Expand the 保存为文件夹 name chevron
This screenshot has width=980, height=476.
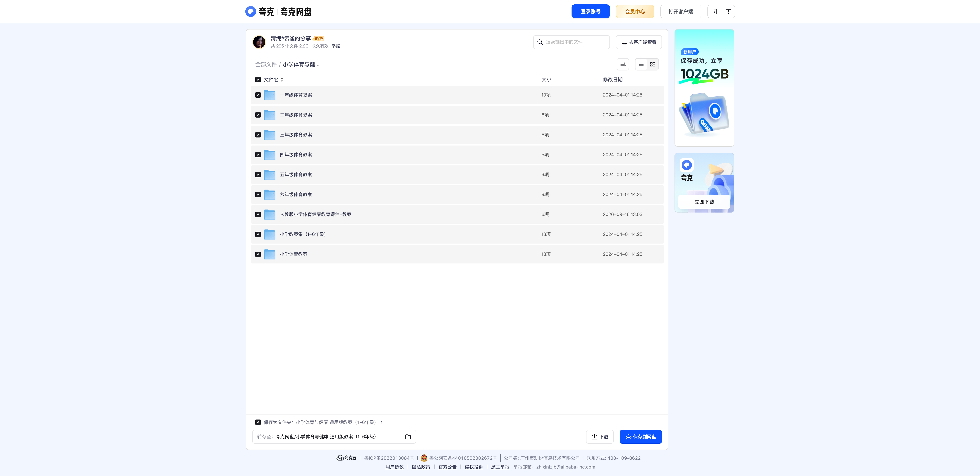tap(382, 422)
